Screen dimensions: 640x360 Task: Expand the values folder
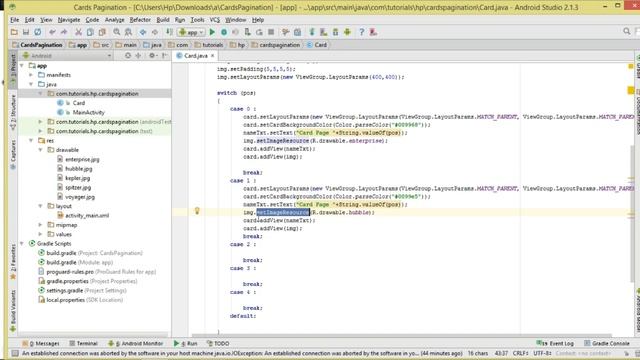[x=40, y=234]
